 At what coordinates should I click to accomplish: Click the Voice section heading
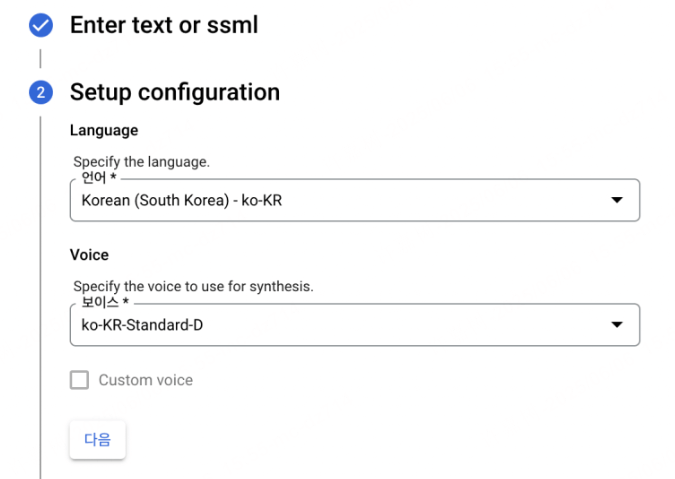click(89, 255)
